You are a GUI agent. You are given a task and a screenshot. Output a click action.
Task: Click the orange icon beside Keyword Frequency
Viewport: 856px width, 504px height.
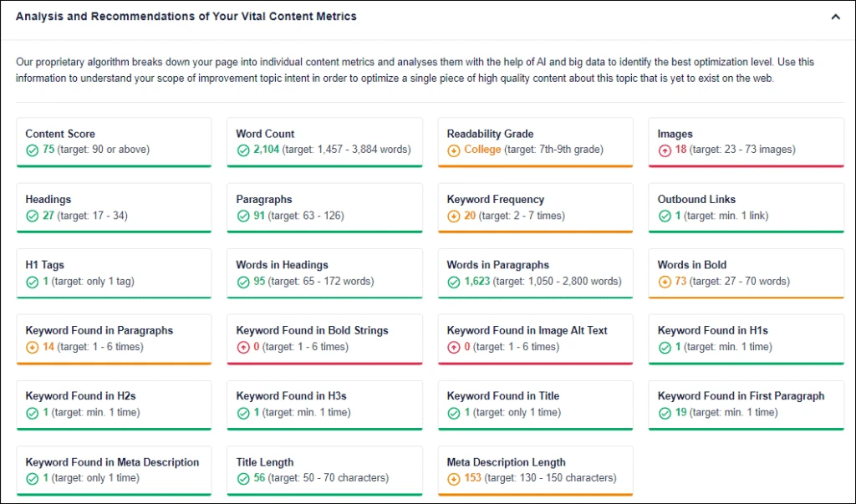tap(453, 216)
